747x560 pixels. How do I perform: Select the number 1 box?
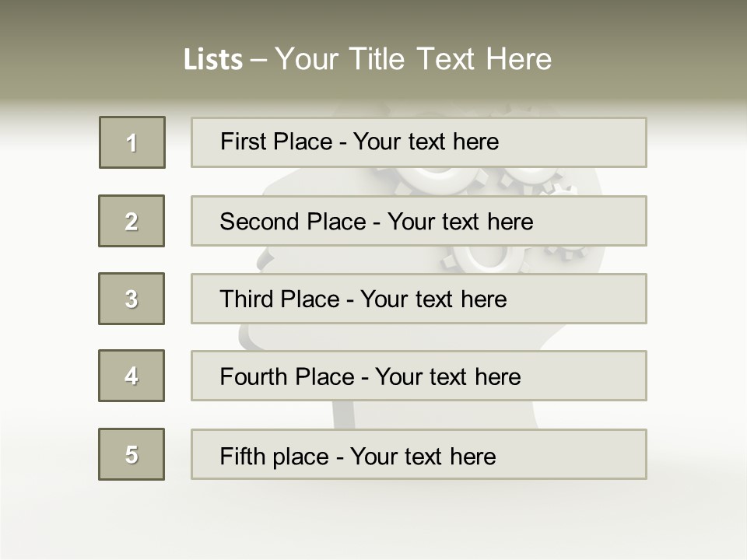(x=132, y=142)
